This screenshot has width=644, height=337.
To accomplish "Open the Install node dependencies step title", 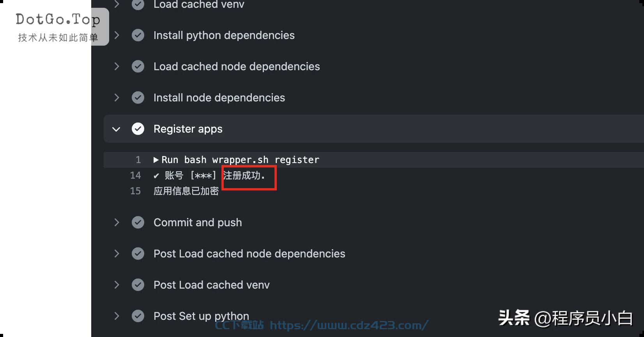I will (219, 98).
